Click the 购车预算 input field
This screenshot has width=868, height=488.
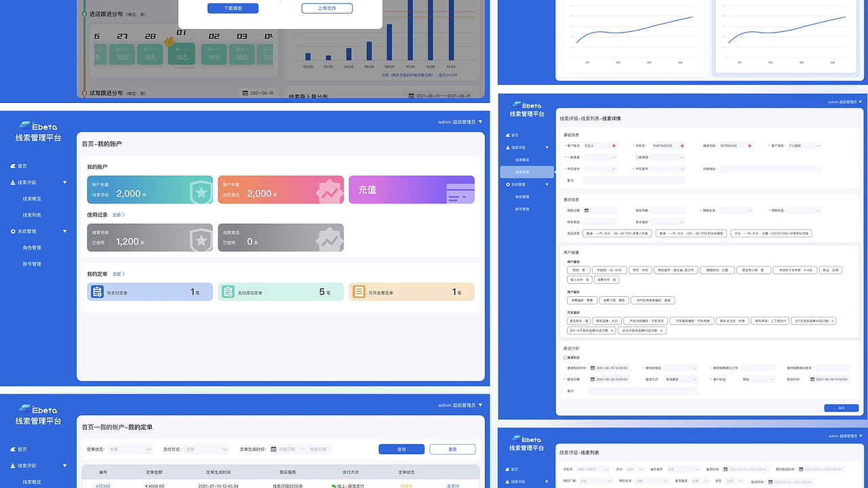(668, 211)
